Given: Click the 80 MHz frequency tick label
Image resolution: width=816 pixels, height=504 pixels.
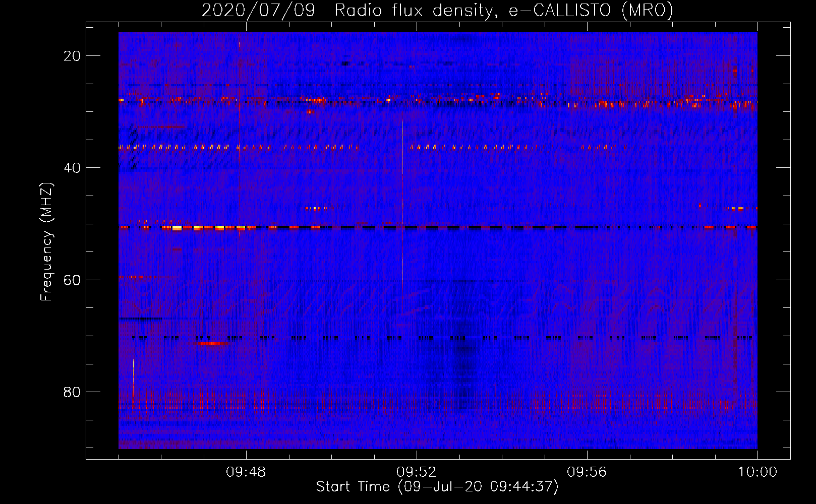Looking at the screenshot, I should pos(72,392).
